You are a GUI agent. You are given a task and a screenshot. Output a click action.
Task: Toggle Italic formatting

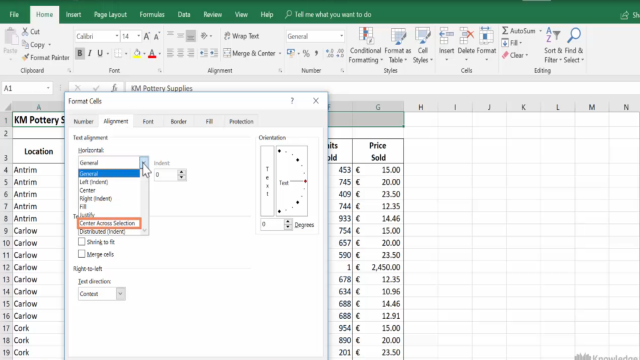point(90,53)
